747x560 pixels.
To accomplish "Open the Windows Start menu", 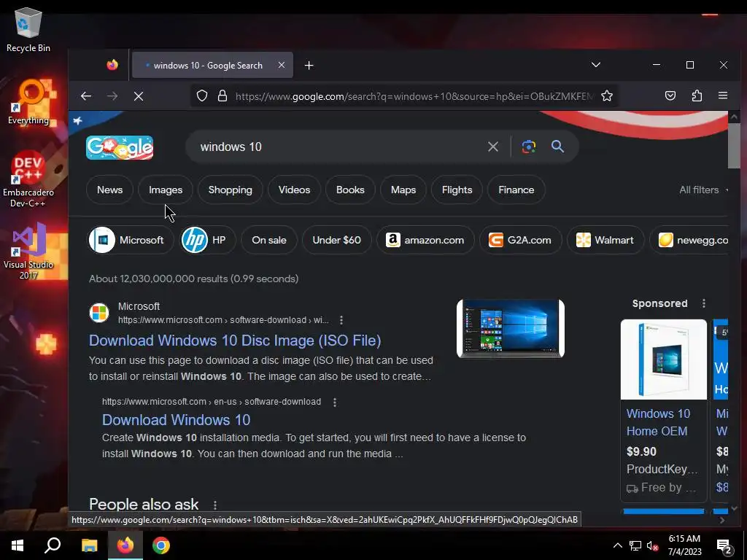I will pyautogui.click(x=18, y=545).
